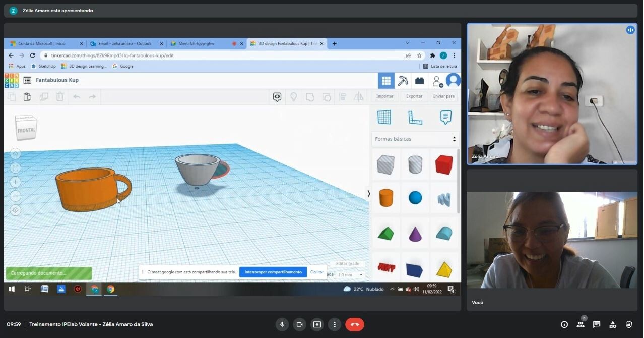
Task: Click the present screen button in Meet
Action: (317, 324)
